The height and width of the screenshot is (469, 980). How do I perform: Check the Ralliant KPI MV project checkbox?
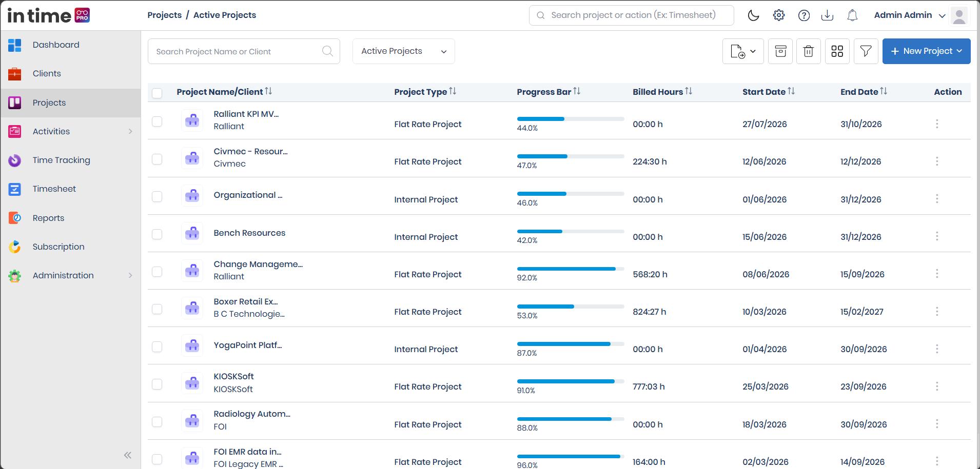click(157, 121)
